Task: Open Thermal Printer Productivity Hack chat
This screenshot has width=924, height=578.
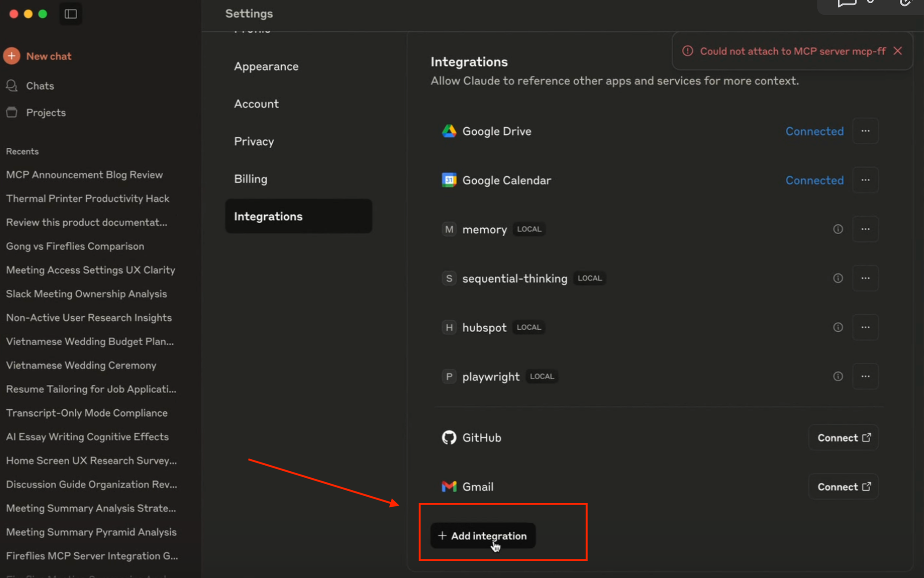Action: (88, 199)
